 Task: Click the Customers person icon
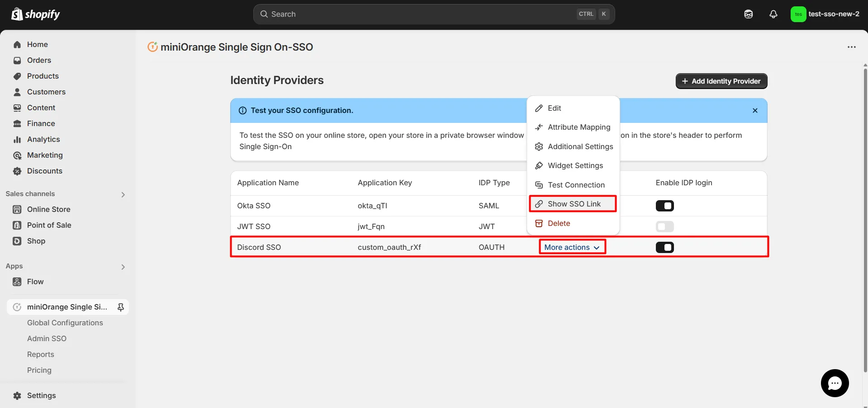(x=17, y=92)
